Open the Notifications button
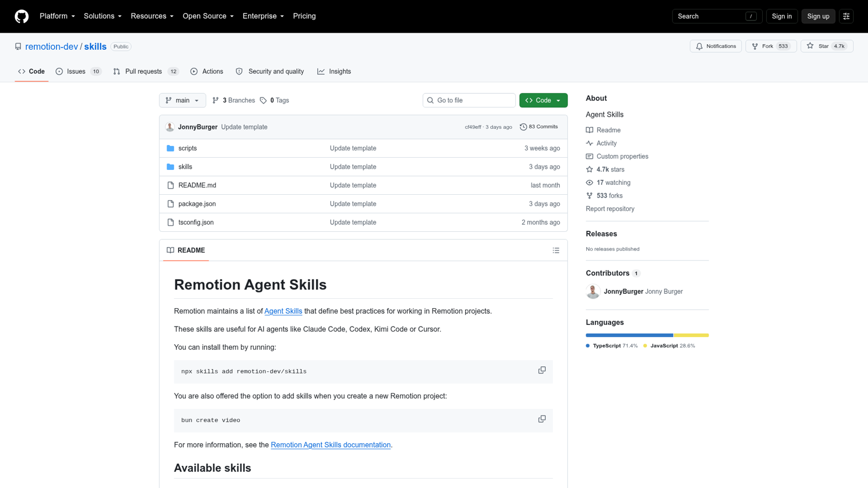 (x=715, y=46)
